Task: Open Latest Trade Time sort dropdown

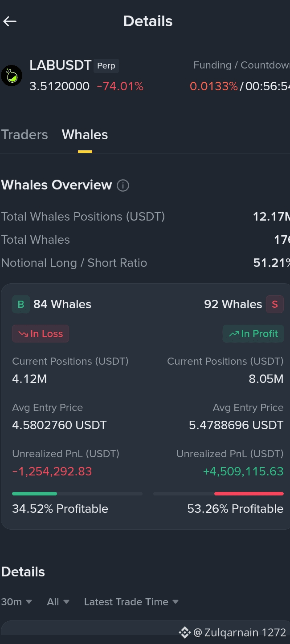Action: pos(131,602)
